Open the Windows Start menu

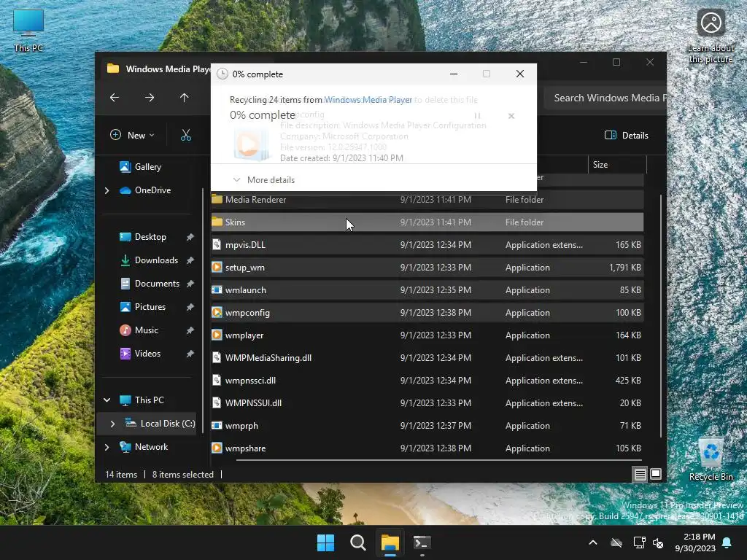[326, 542]
